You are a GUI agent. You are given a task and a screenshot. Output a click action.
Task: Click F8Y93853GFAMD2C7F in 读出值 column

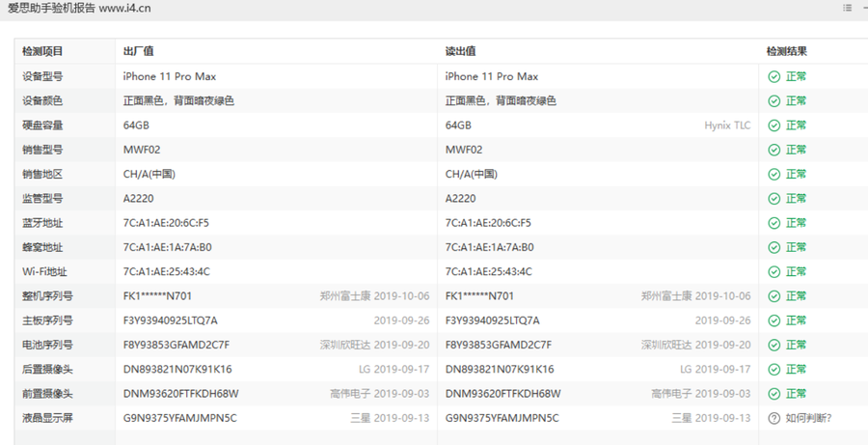click(499, 345)
